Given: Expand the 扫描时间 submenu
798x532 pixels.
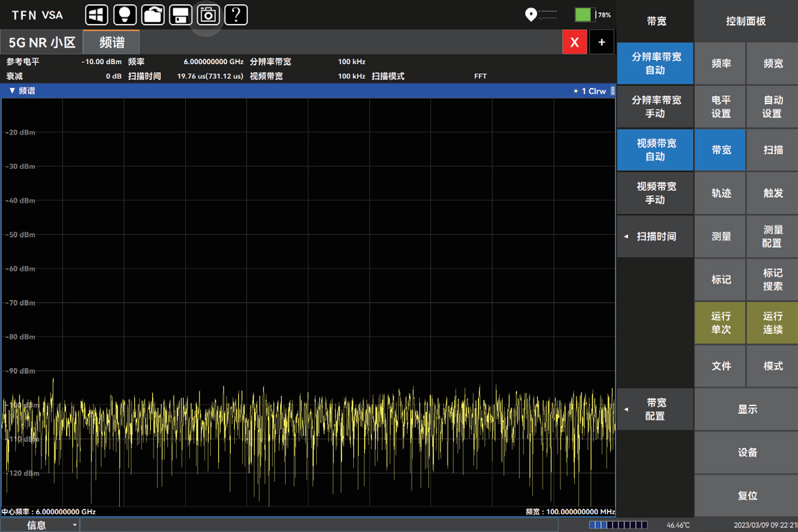Looking at the screenshot, I should click(x=655, y=236).
